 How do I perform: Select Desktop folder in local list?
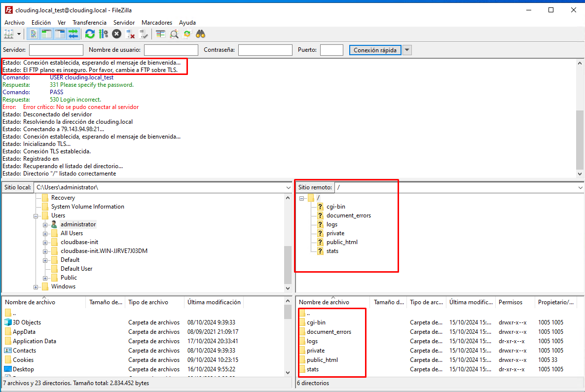click(23, 369)
